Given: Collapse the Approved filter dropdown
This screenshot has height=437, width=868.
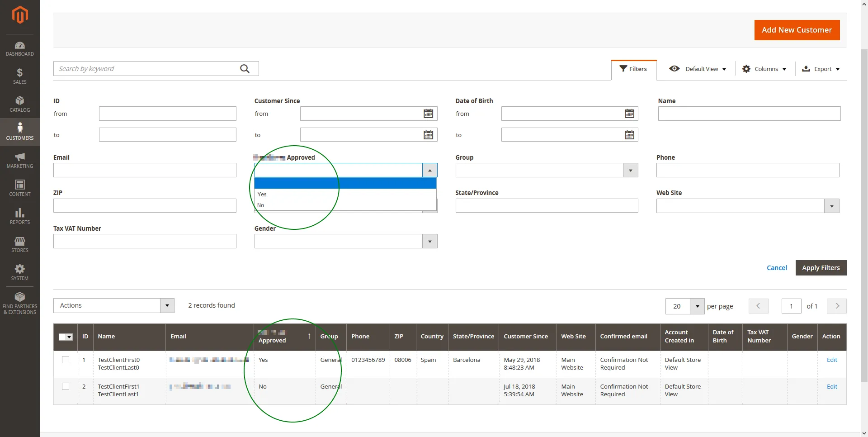Looking at the screenshot, I should (430, 170).
